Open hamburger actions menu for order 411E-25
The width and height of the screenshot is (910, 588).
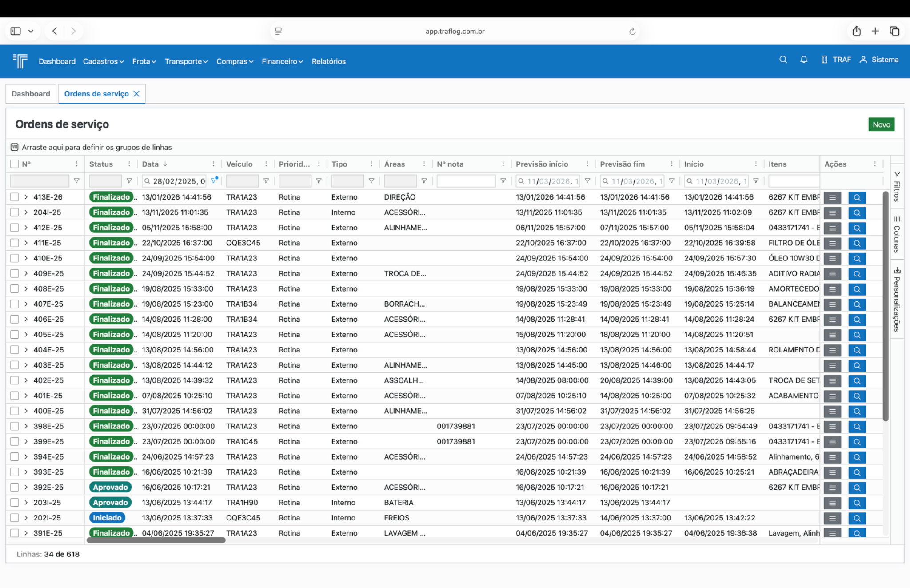(x=832, y=243)
